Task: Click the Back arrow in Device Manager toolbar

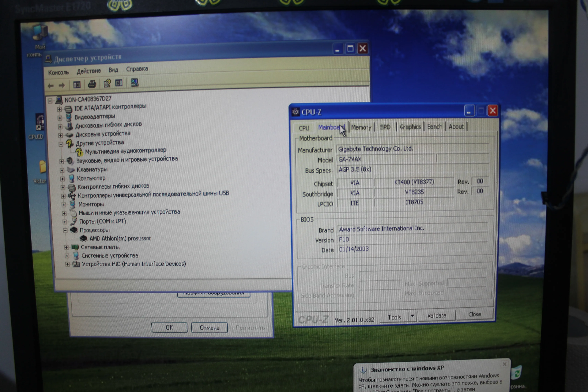Action: pyautogui.click(x=51, y=86)
